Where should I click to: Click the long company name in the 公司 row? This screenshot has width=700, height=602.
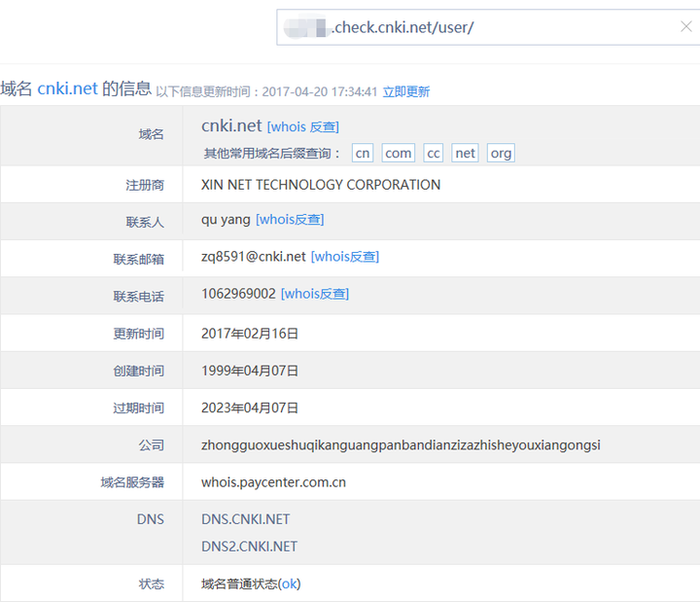(x=401, y=445)
